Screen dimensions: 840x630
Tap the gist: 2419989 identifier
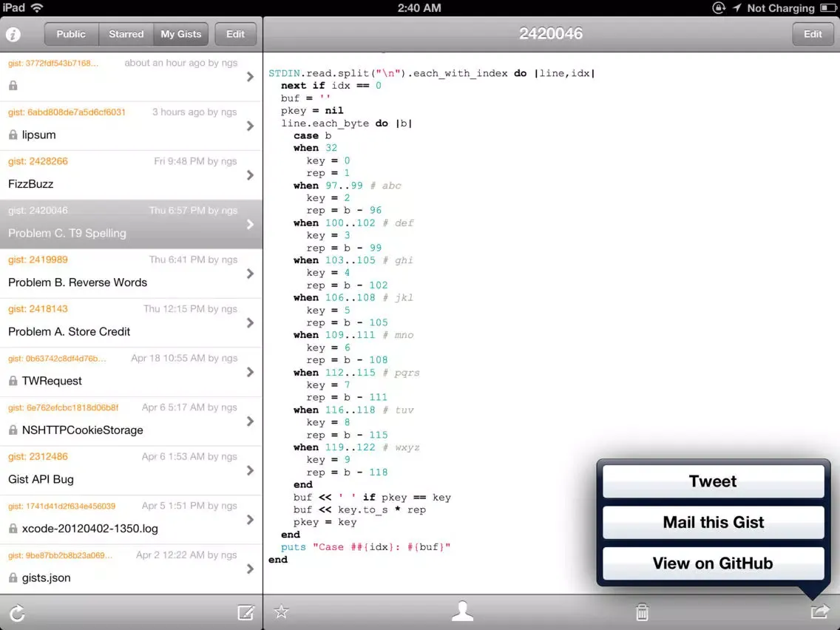coord(38,260)
